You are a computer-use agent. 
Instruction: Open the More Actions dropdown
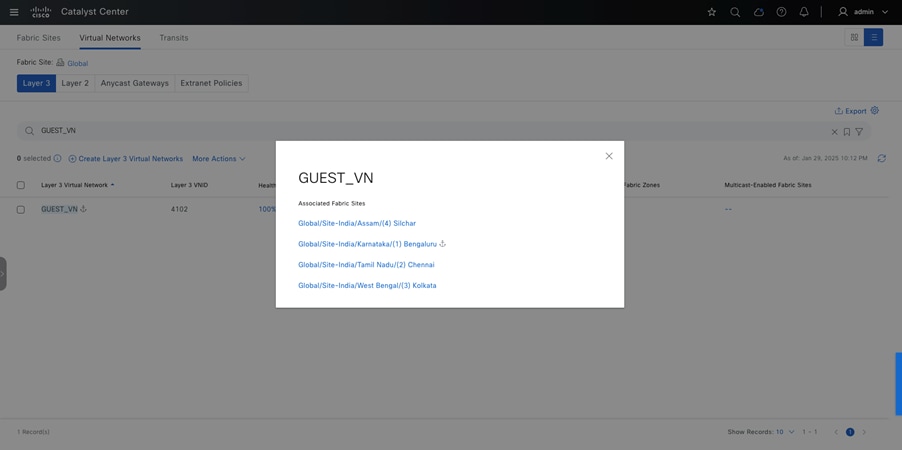[219, 159]
